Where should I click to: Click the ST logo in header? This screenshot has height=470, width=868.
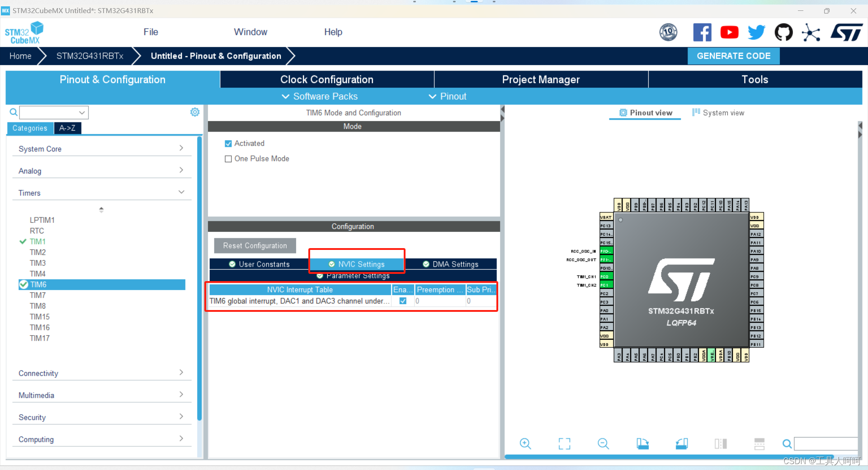click(x=846, y=33)
